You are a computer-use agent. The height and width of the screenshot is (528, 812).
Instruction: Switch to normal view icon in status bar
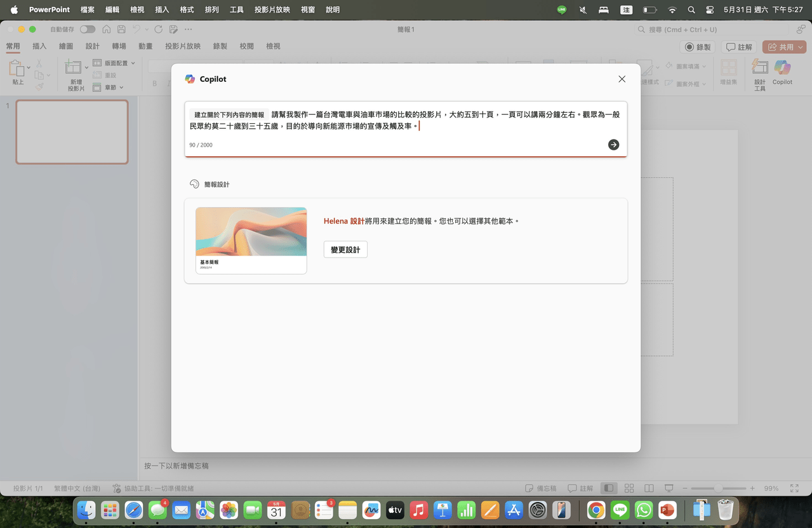pos(609,489)
